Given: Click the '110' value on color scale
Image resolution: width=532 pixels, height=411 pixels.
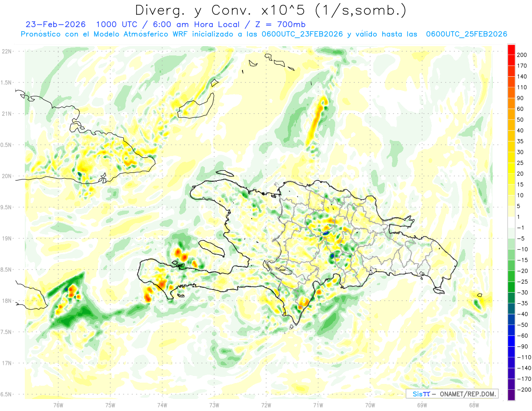Looking at the screenshot, I should (x=522, y=87).
